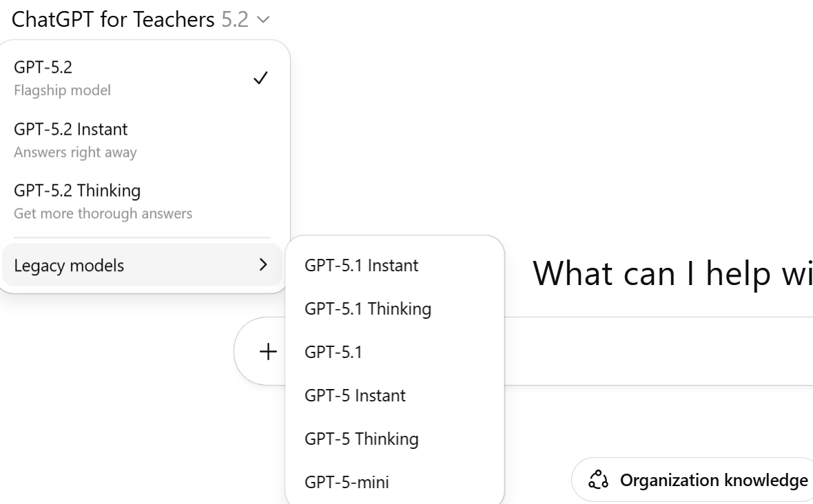Open the ChatGPT for Teachers model selector
Screen dimensions: 813x504
pyautogui.click(x=114, y=20)
